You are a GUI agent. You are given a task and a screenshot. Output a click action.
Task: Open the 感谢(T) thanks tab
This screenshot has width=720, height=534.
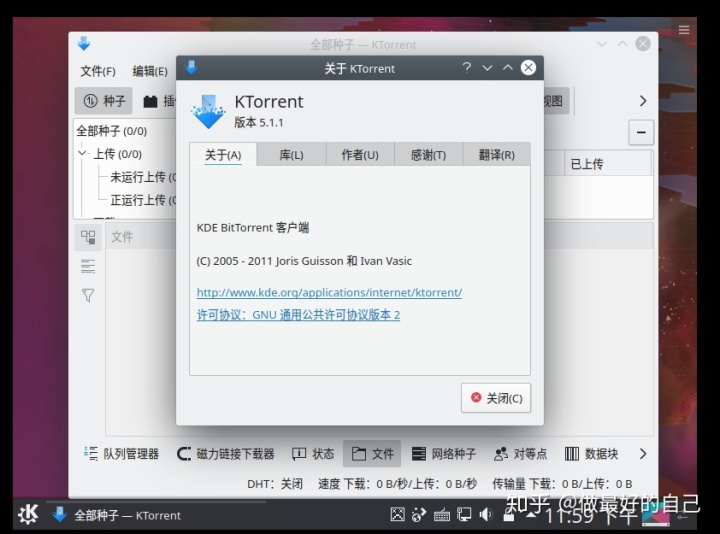[x=428, y=155]
